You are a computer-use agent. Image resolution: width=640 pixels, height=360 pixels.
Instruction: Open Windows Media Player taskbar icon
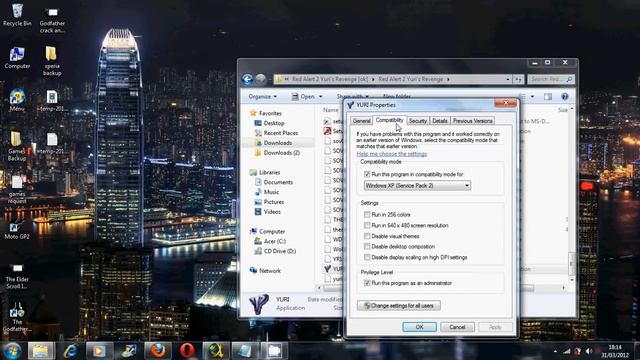[99, 351]
